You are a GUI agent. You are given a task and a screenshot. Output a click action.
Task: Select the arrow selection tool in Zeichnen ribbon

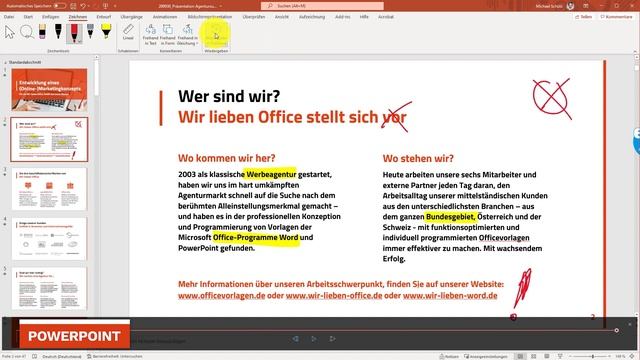pos(9,32)
